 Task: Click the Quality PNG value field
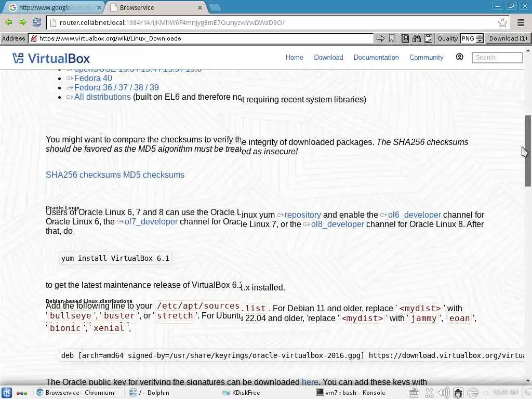pyautogui.click(x=468, y=38)
